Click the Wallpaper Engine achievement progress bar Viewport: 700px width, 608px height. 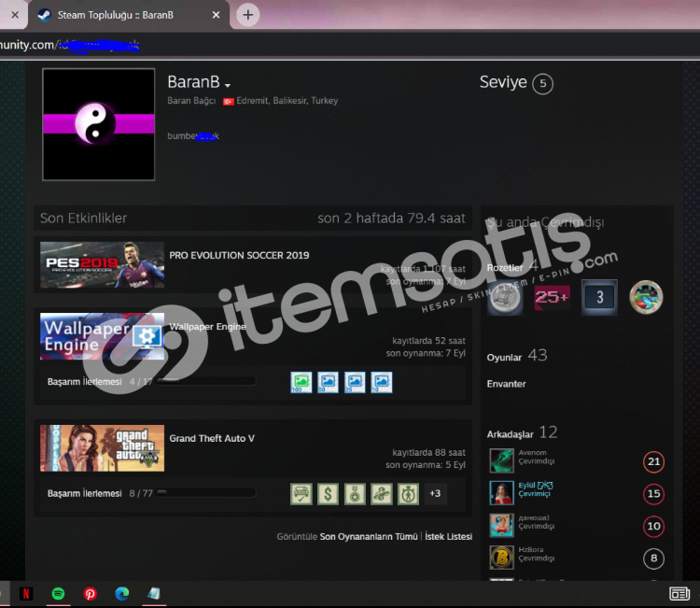(206, 381)
